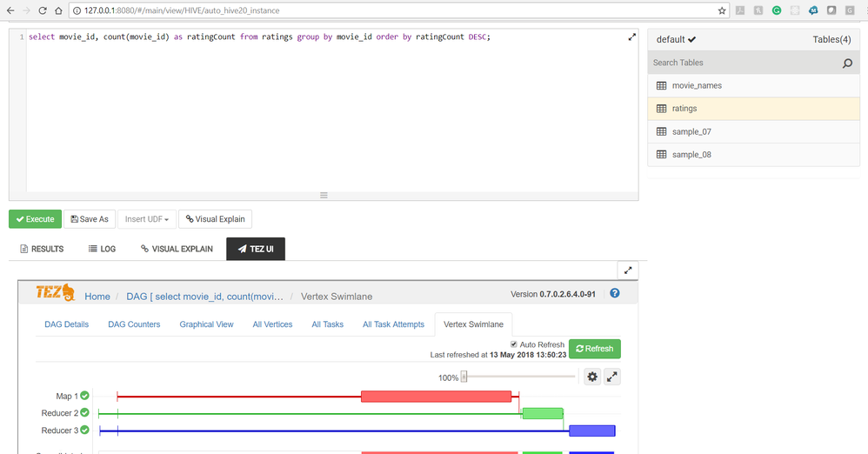
Task: Open the Insert UDF dropdown
Action: [x=147, y=219]
